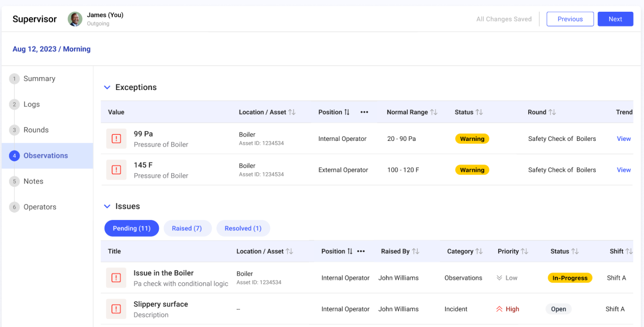Sort Issues by Raised By column
This screenshot has width=644, height=327.
coord(415,251)
